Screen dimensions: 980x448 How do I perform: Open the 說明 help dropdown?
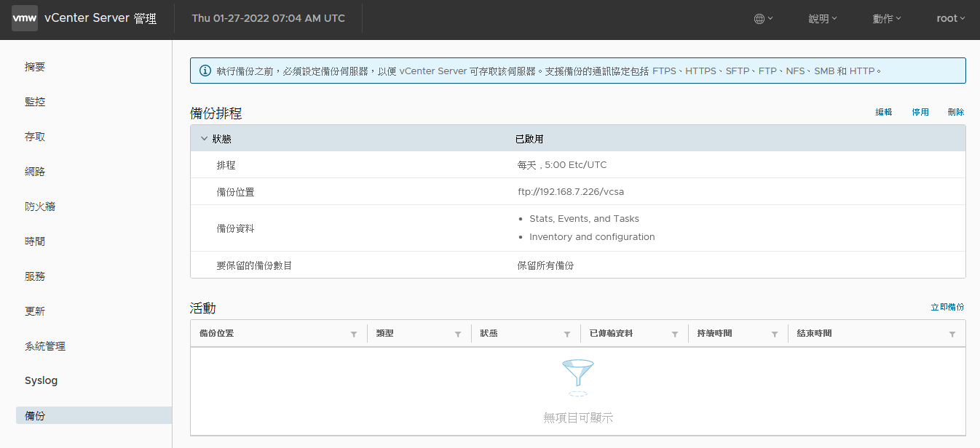point(823,19)
